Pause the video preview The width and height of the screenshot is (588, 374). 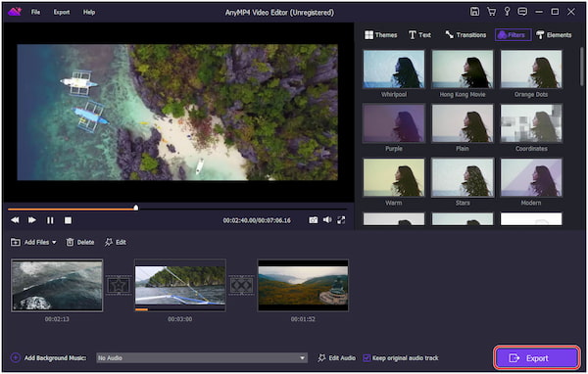coord(50,220)
